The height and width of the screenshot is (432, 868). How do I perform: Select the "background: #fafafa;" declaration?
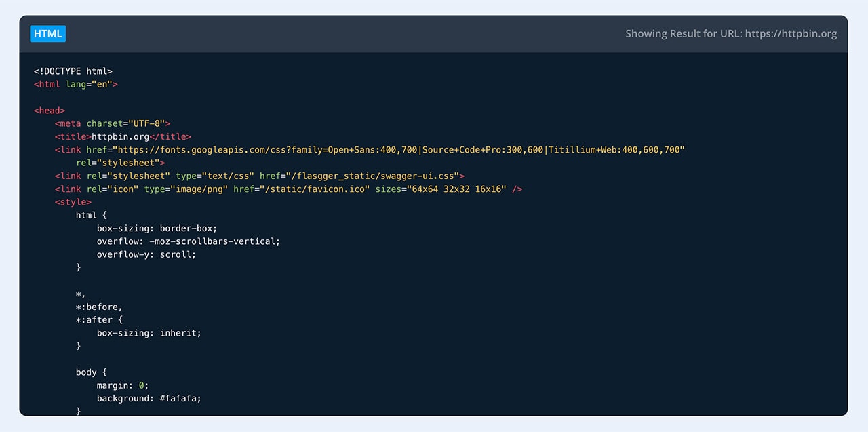point(149,399)
